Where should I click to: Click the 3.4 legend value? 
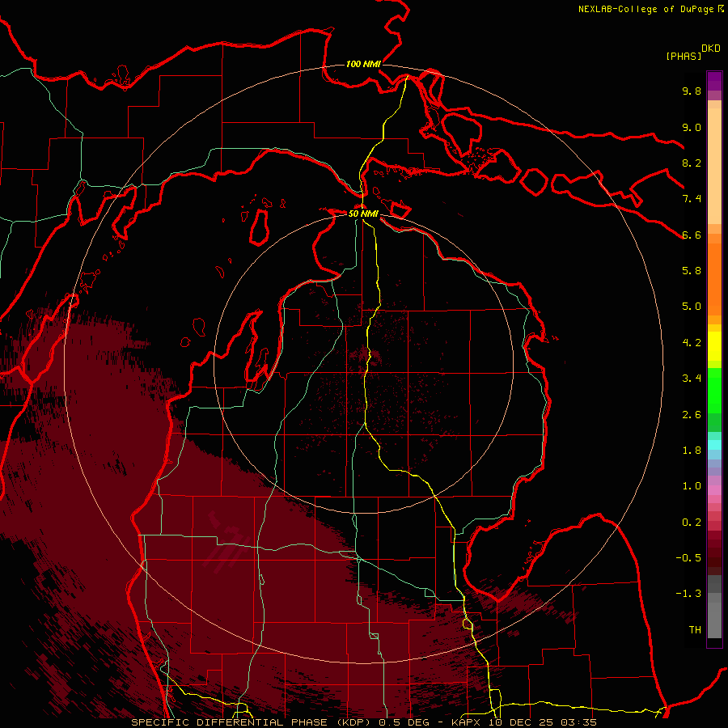[x=692, y=379]
